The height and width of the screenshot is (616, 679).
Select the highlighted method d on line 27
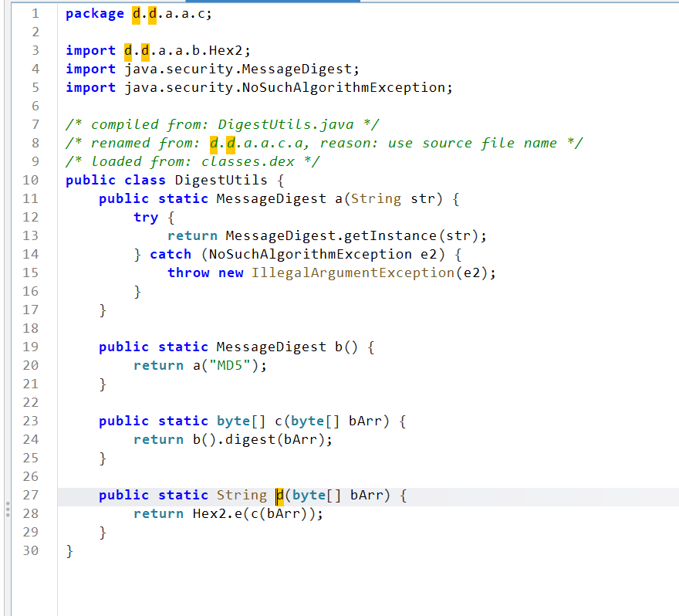point(279,495)
